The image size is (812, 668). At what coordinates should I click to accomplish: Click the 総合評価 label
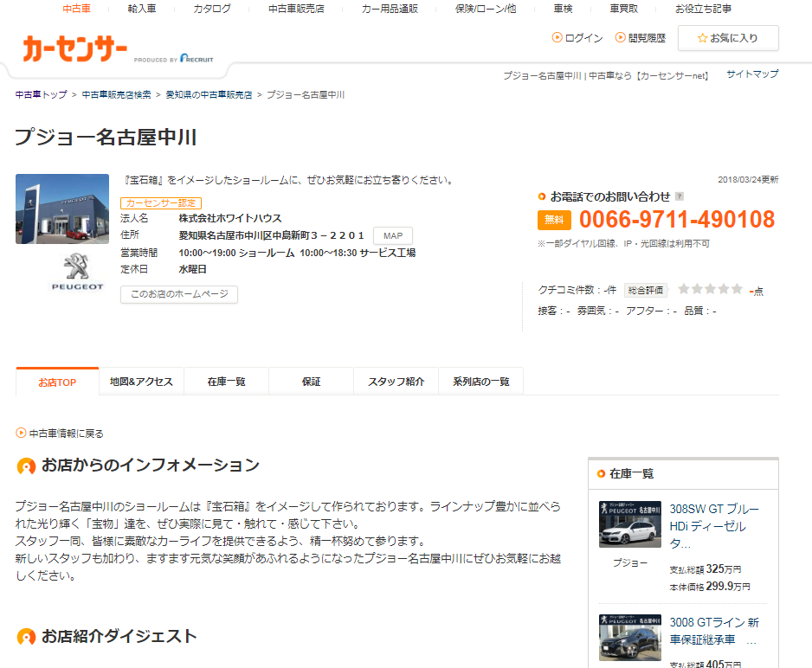click(646, 290)
